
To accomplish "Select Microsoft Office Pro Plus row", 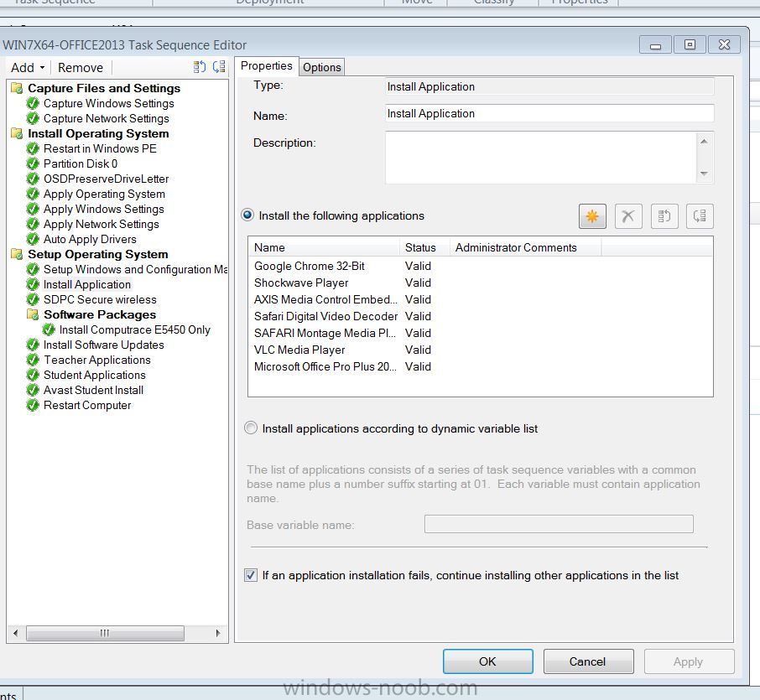I will [325, 366].
